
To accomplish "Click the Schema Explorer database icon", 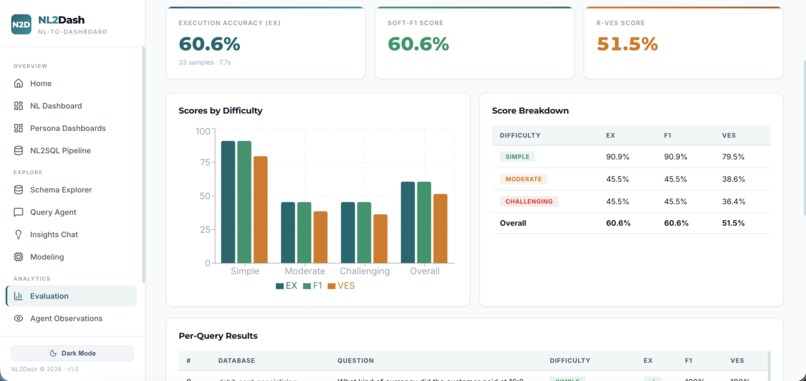I will [19, 190].
